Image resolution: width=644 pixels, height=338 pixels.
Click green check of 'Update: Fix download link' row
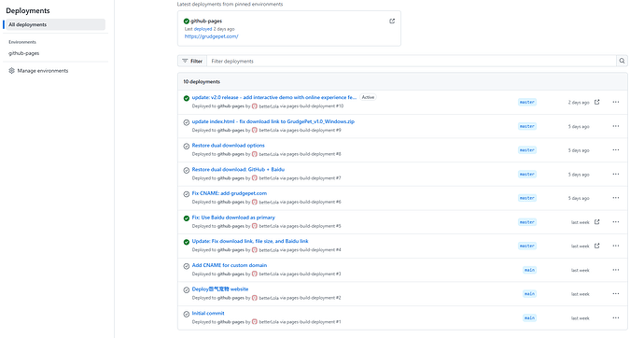pyautogui.click(x=187, y=242)
